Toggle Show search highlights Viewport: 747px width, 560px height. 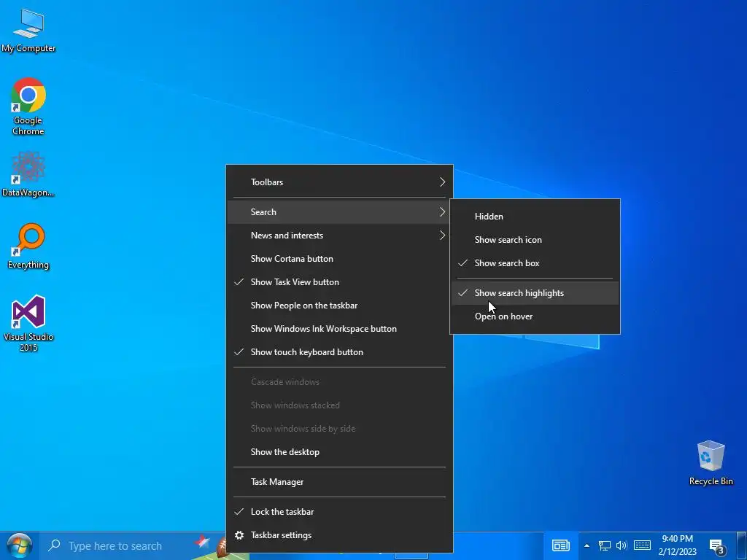[535, 293]
